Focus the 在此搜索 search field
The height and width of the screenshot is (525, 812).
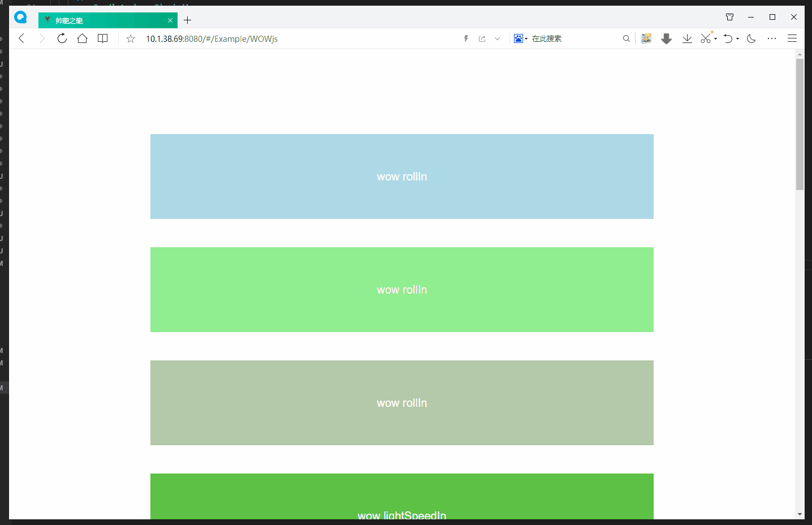click(x=576, y=38)
